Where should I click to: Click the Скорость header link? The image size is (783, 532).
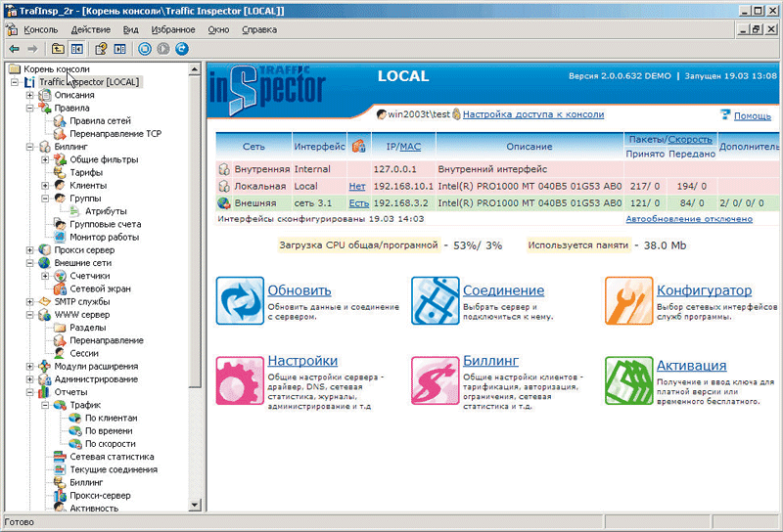(x=690, y=139)
